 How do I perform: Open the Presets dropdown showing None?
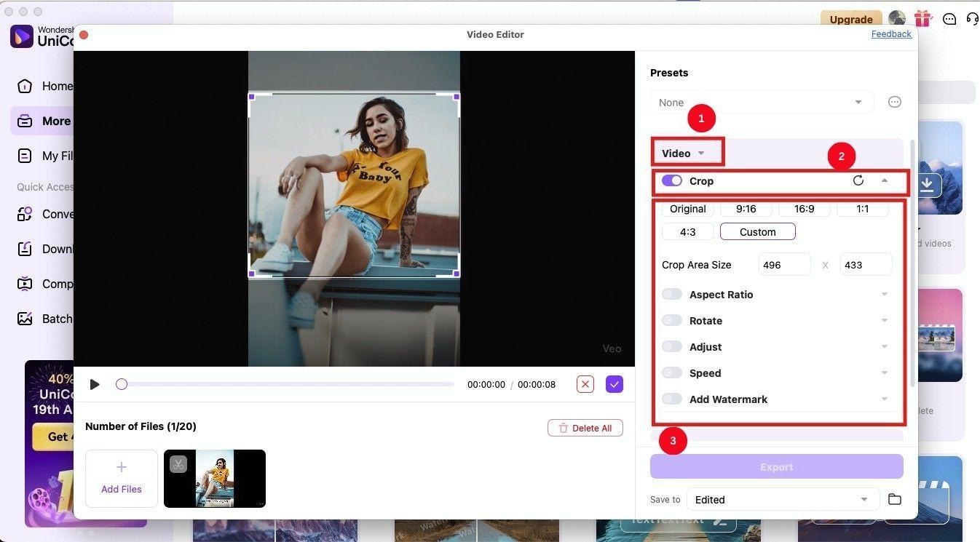coord(762,103)
